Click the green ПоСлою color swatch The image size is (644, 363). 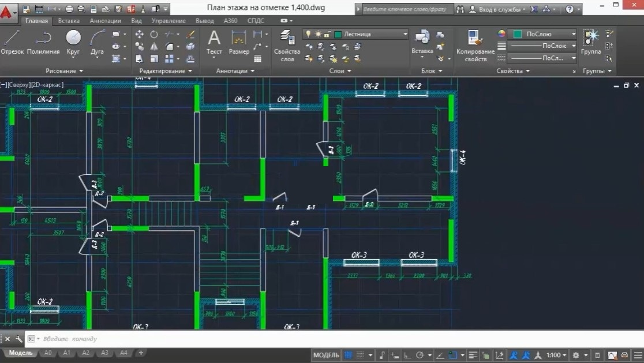coord(518,33)
